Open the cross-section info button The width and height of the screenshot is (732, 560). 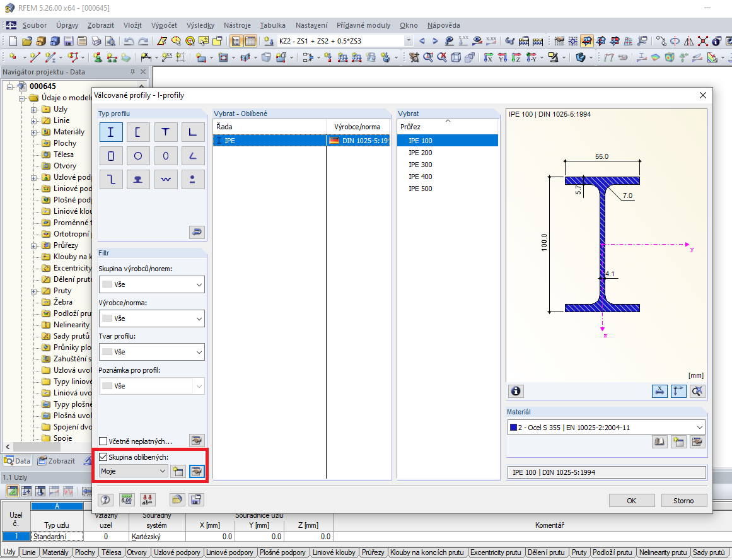pyautogui.click(x=516, y=391)
